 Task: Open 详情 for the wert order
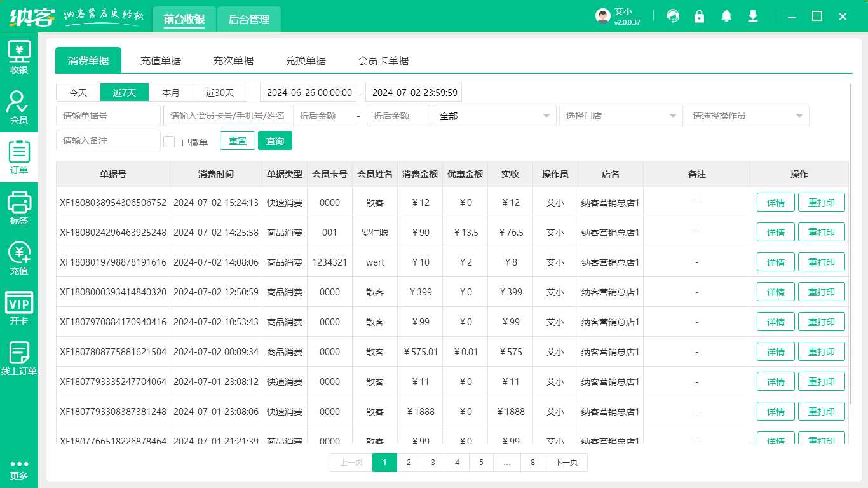pos(776,262)
